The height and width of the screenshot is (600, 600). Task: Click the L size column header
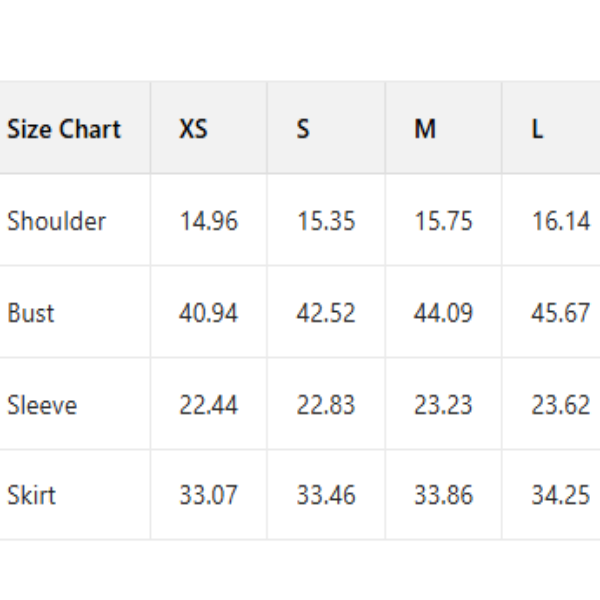pyautogui.click(x=538, y=129)
